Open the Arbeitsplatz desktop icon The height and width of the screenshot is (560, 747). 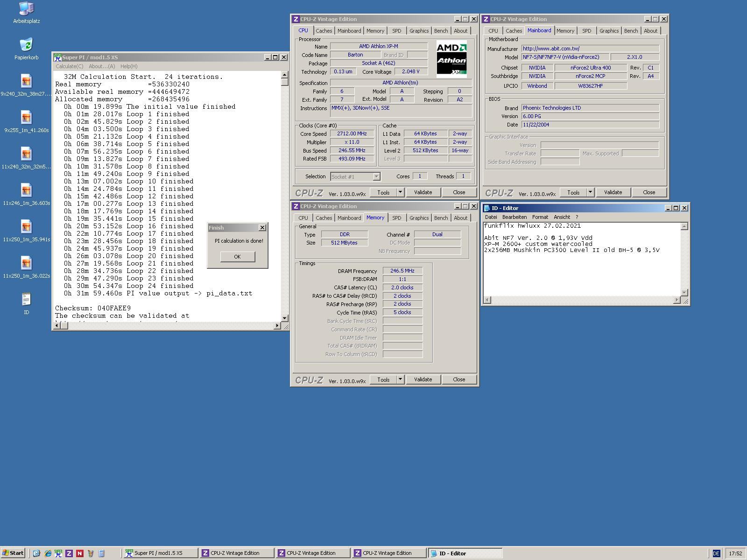click(x=26, y=12)
